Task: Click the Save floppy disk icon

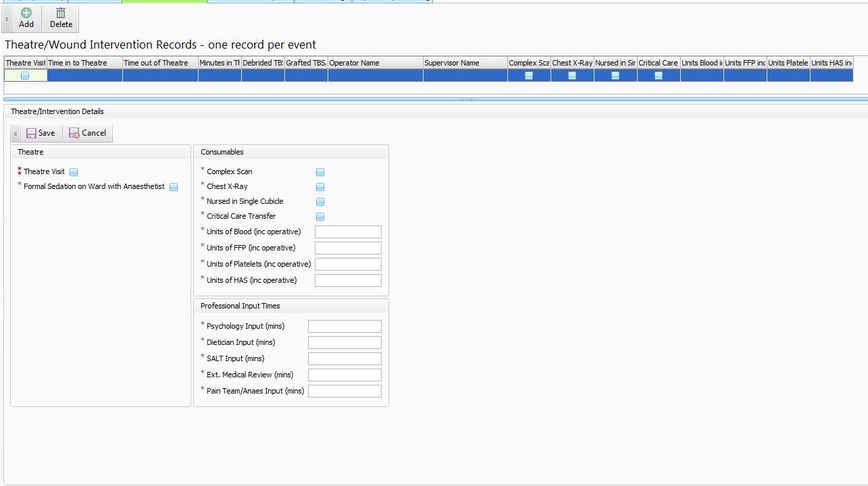Action: 31,133
